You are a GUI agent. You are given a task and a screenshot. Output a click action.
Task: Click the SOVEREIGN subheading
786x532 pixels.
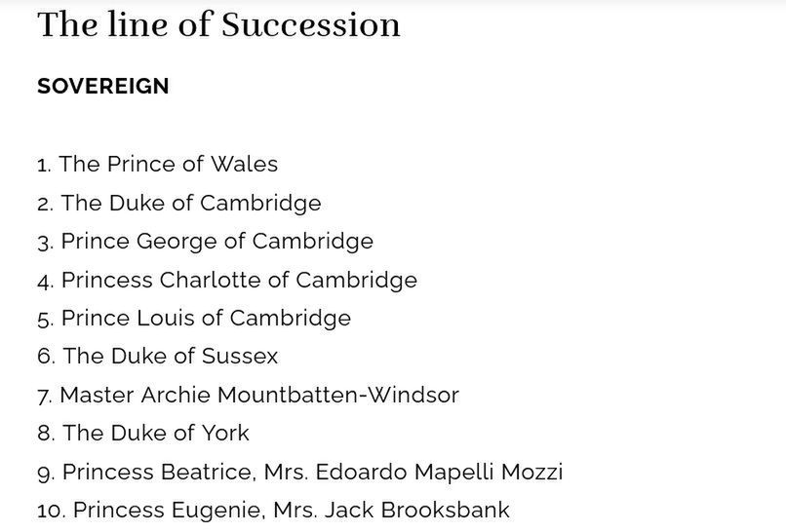(102, 86)
